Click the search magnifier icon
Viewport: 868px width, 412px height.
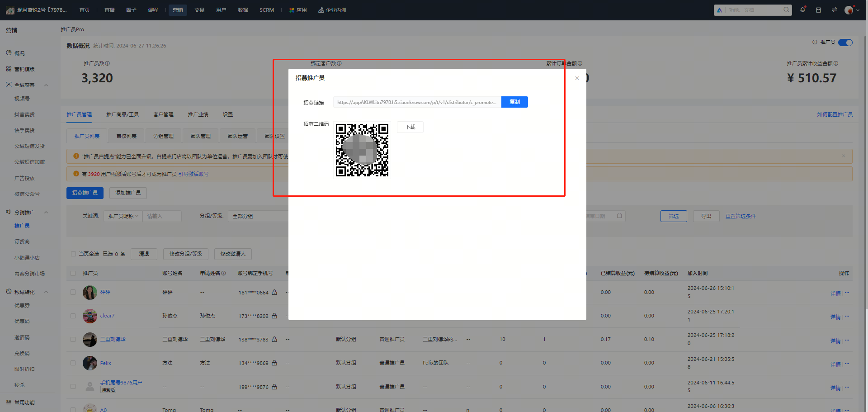click(x=786, y=9)
